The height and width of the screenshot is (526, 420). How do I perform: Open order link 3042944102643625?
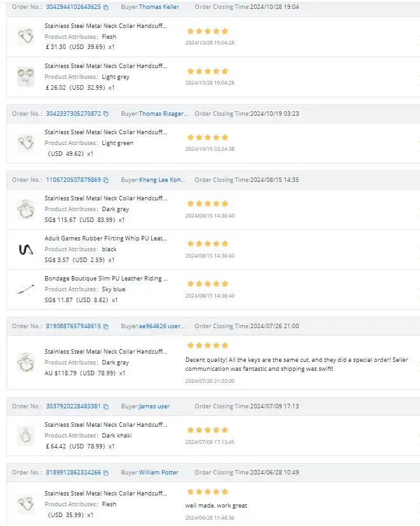73,7
